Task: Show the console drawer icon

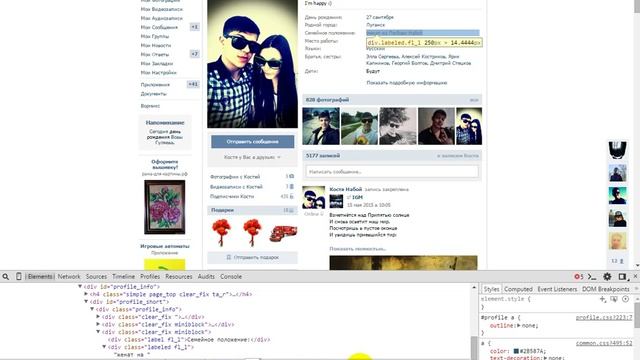Action: 592,277
